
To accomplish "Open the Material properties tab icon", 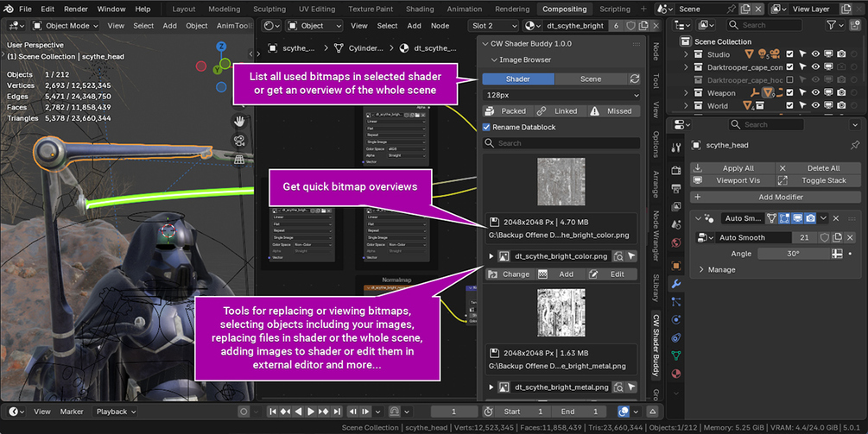I will pyautogui.click(x=676, y=374).
